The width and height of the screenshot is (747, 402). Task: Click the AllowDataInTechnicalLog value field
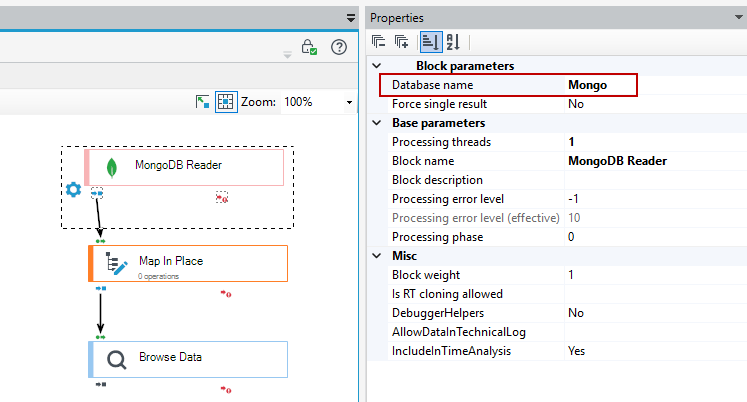655,332
